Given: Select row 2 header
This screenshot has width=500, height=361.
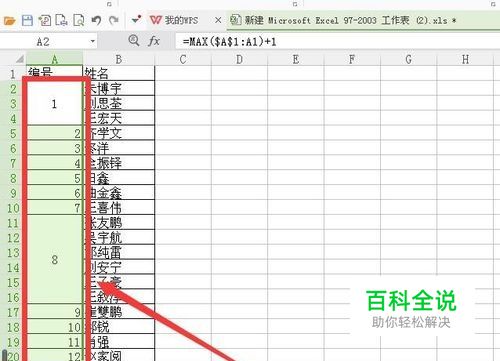Looking at the screenshot, I should coord(13,88).
